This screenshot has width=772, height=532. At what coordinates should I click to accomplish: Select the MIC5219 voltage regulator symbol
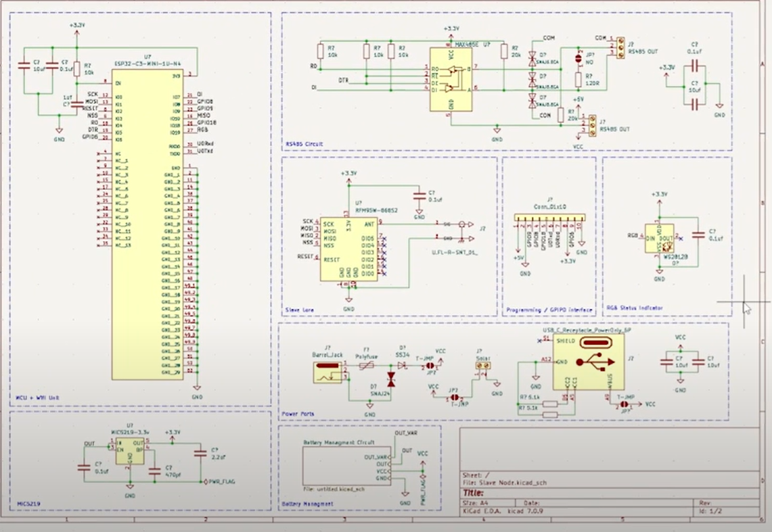coord(129,456)
